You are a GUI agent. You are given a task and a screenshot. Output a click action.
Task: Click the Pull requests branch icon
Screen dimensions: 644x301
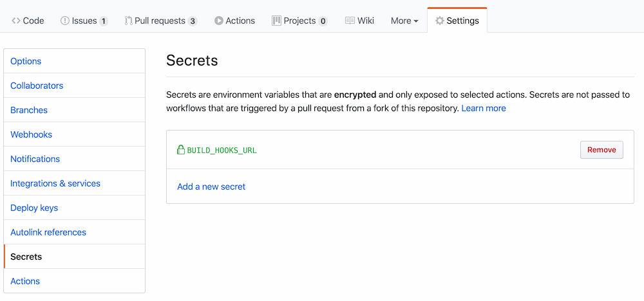[128, 21]
